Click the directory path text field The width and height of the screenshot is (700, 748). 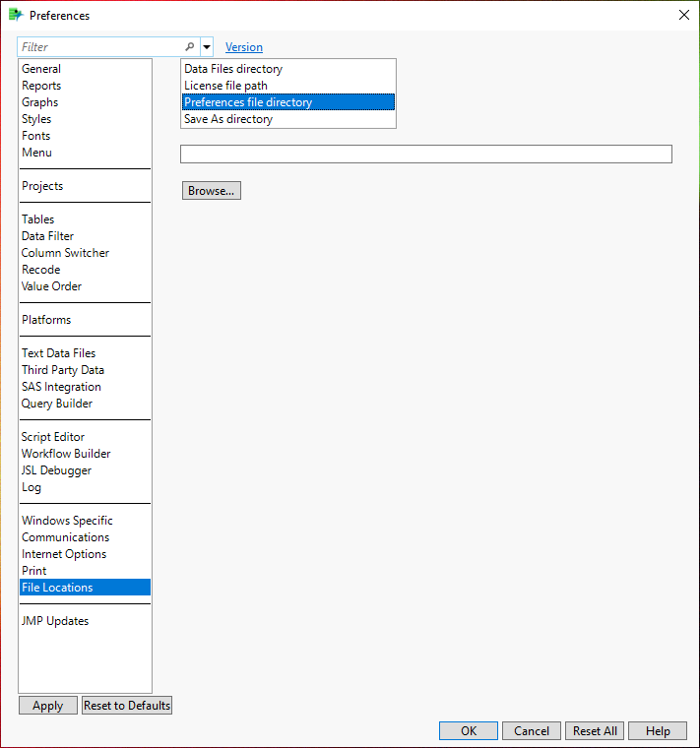point(425,154)
